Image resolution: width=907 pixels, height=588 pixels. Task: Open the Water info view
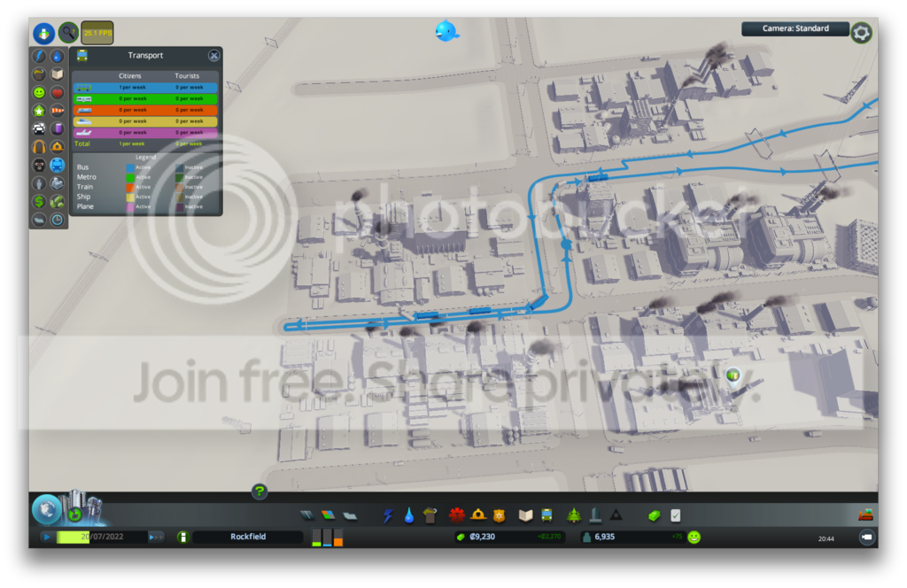pos(58,56)
